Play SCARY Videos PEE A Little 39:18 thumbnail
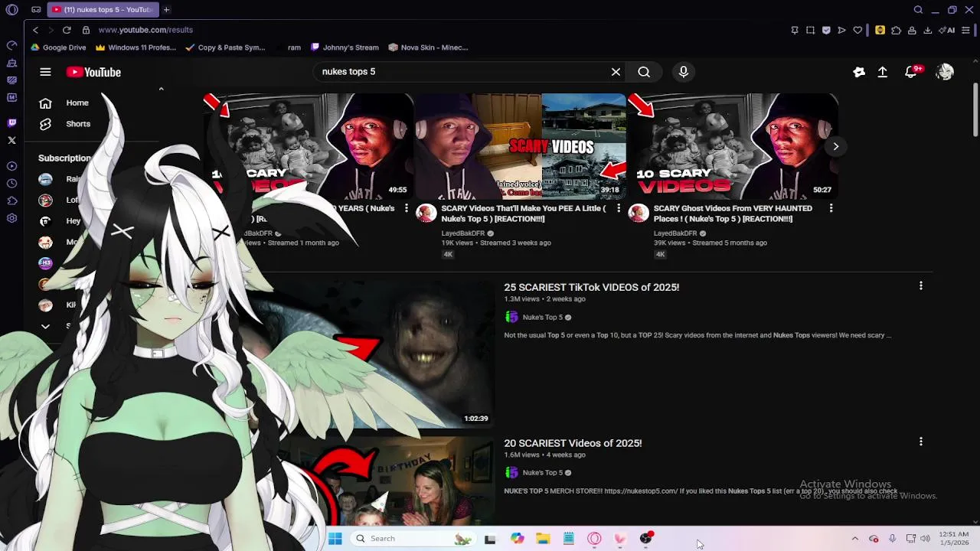The height and width of the screenshot is (551, 980). pos(521,146)
